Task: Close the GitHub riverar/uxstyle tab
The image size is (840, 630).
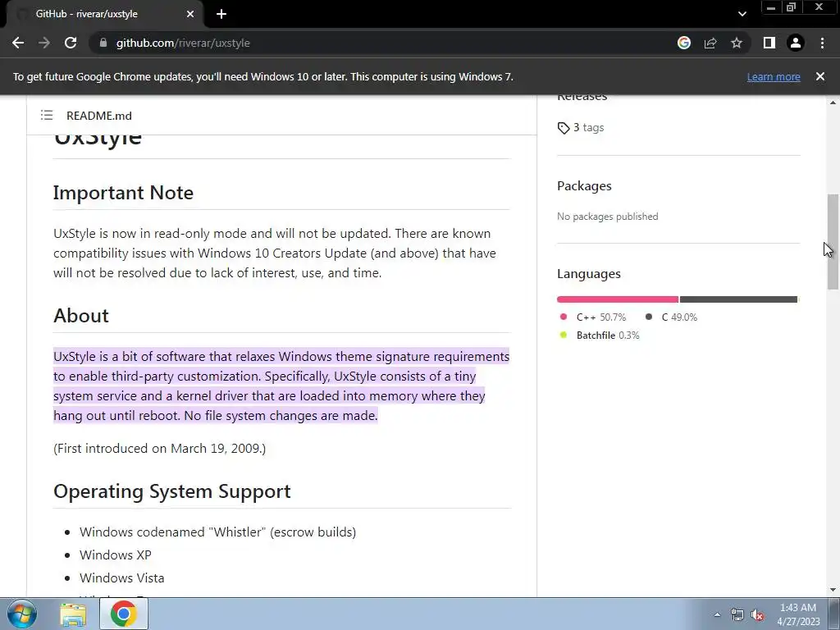Action: tap(190, 14)
